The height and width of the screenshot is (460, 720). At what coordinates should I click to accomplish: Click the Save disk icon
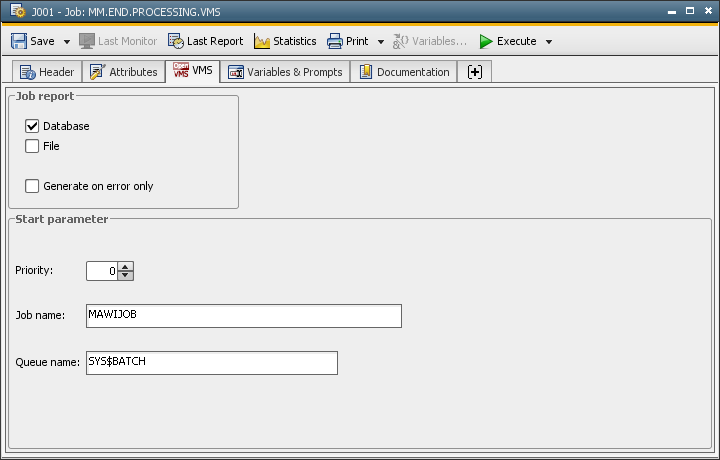[19, 41]
